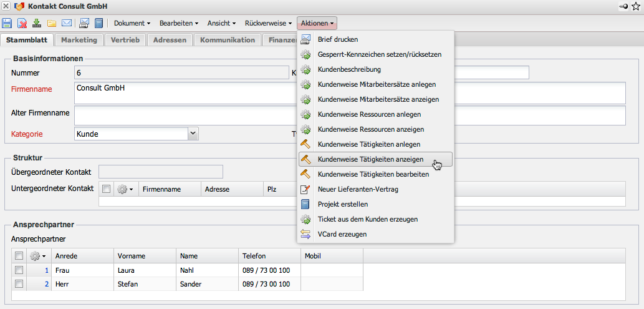Click the envelope email icon in toolbar
Viewport: 644px width, 309px height.
67,24
